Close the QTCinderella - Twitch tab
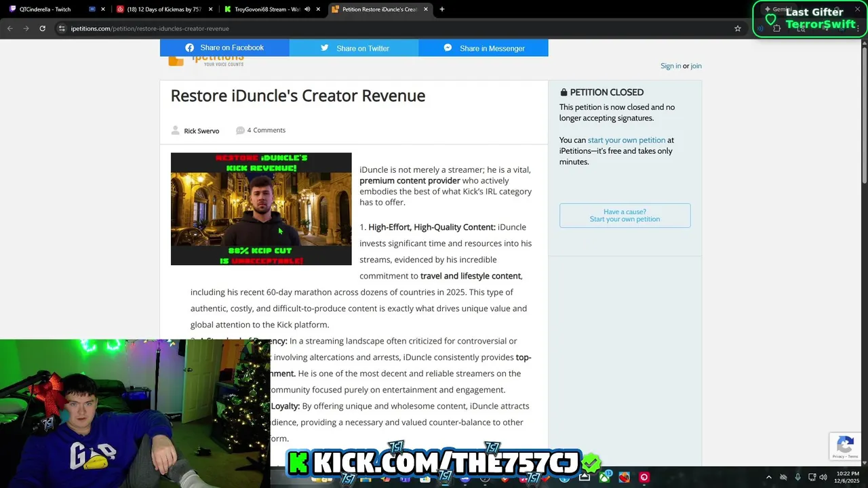The height and width of the screenshot is (488, 868). [103, 9]
